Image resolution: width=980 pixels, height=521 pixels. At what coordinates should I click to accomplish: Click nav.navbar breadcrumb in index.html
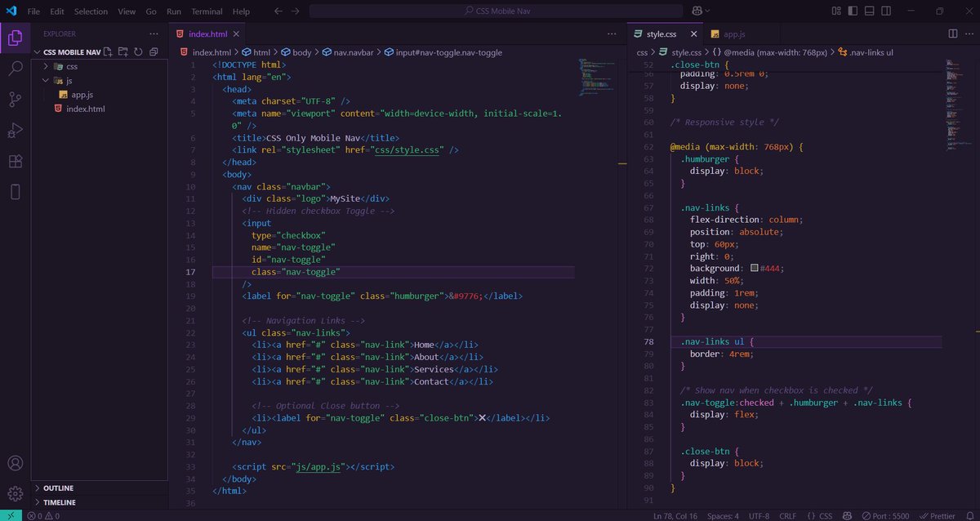click(x=347, y=52)
